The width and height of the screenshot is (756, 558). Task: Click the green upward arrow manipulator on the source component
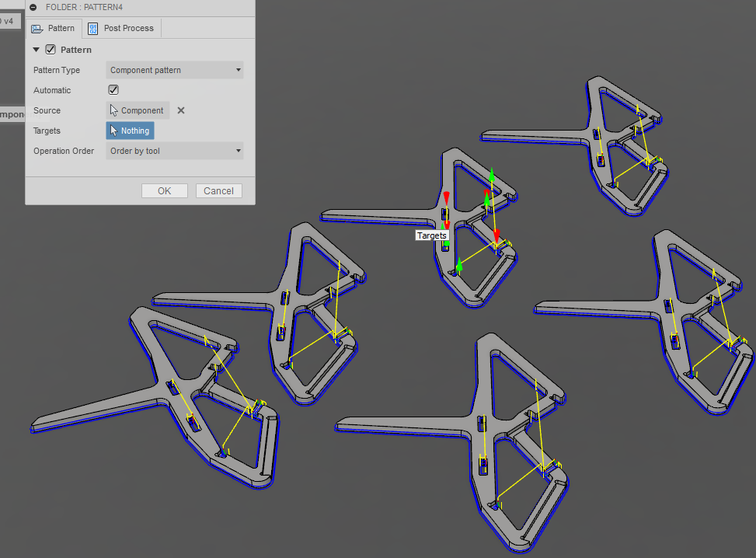click(x=491, y=176)
